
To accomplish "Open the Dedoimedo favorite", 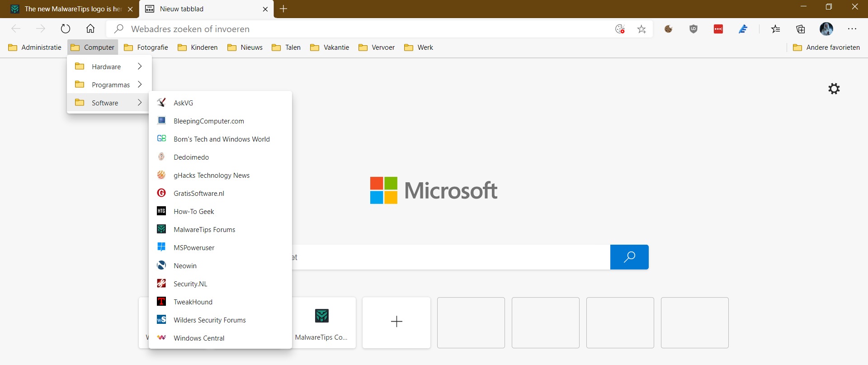I will pos(220,157).
